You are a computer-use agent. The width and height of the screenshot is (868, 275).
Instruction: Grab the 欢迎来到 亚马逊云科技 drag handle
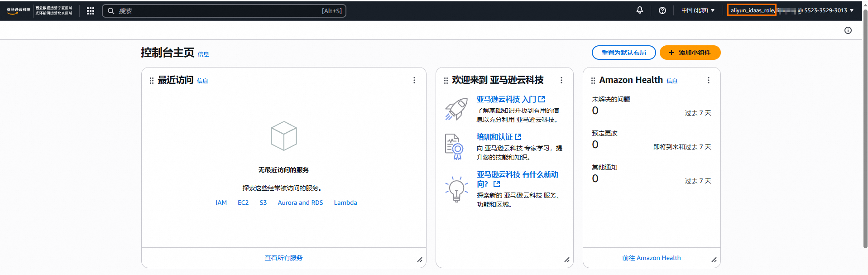click(446, 81)
